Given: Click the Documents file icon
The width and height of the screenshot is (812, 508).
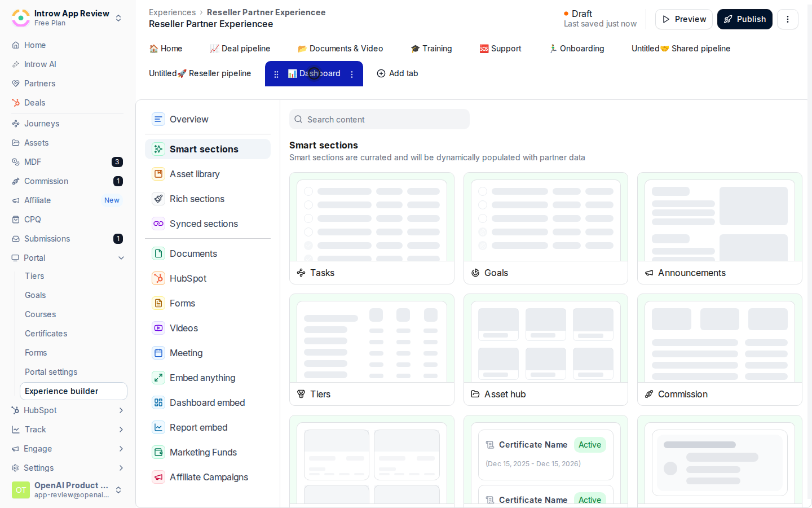Looking at the screenshot, I should point(158,253).
